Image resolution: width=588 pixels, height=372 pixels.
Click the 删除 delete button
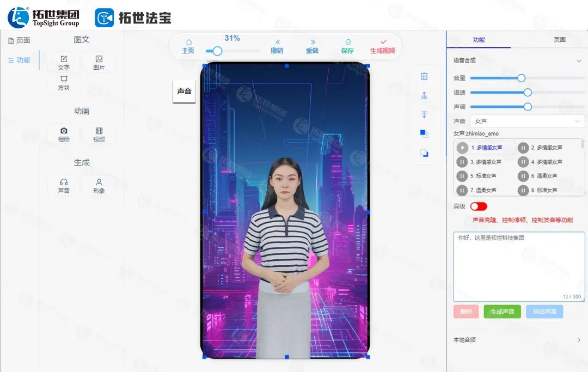[465, 312]
